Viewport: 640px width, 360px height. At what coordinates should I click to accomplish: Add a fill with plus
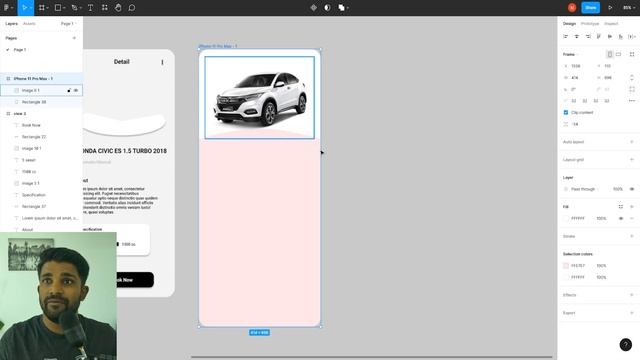coord(632,207)
